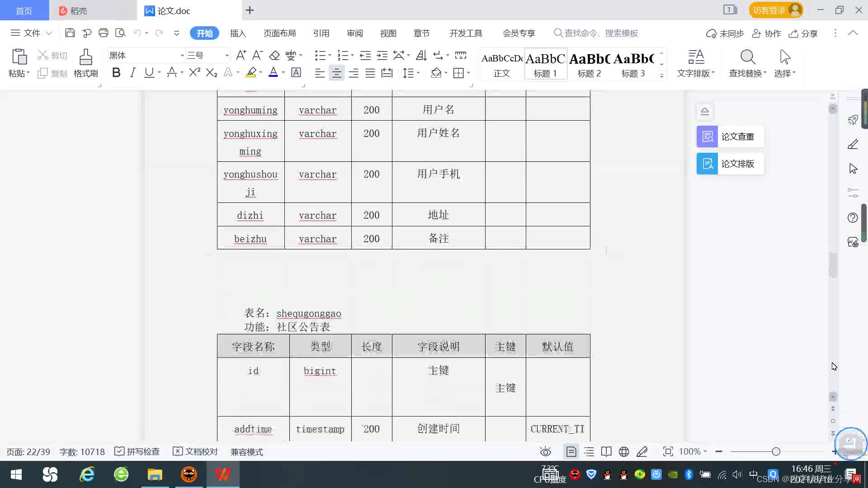This screenshot has width=868, height=488.
Task: Click the font color red swatch
Action: (x=273, y=73)
